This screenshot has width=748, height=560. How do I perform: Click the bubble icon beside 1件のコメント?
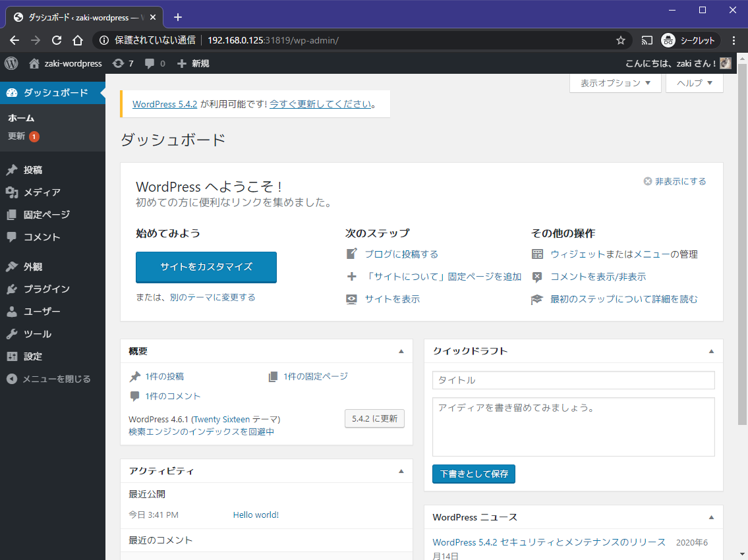point(135,396)
